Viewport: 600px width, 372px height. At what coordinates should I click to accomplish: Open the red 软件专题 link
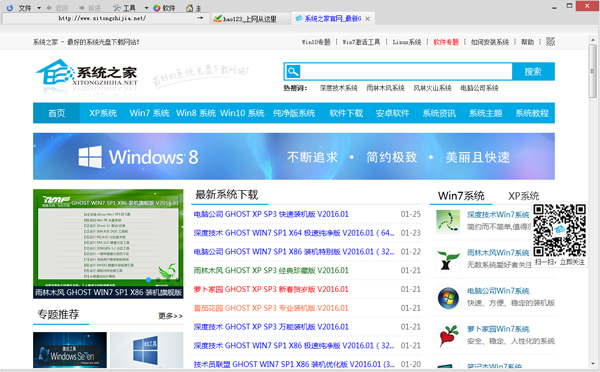pos(446,42)
